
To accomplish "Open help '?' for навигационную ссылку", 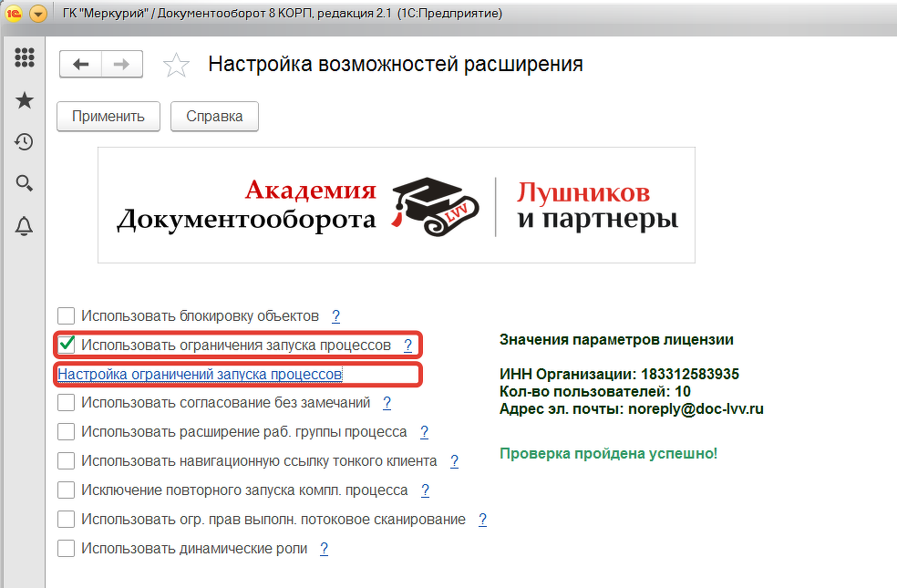I will [x=454, y=461].
